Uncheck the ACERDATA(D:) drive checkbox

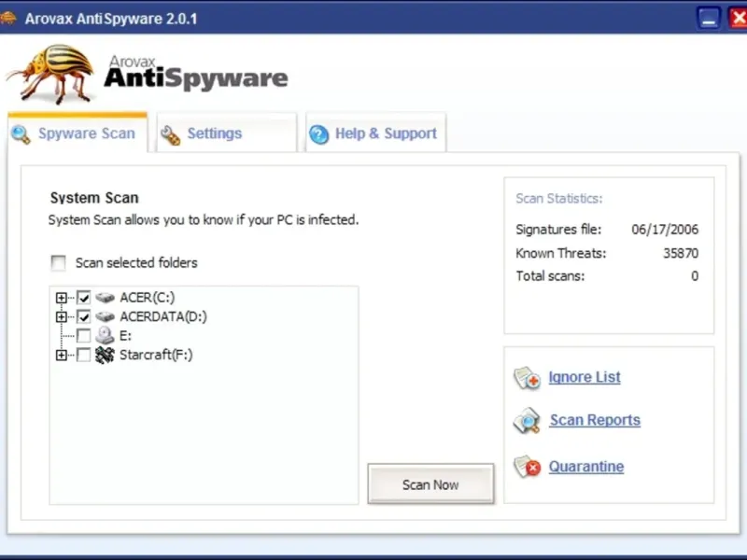(83, 316)
